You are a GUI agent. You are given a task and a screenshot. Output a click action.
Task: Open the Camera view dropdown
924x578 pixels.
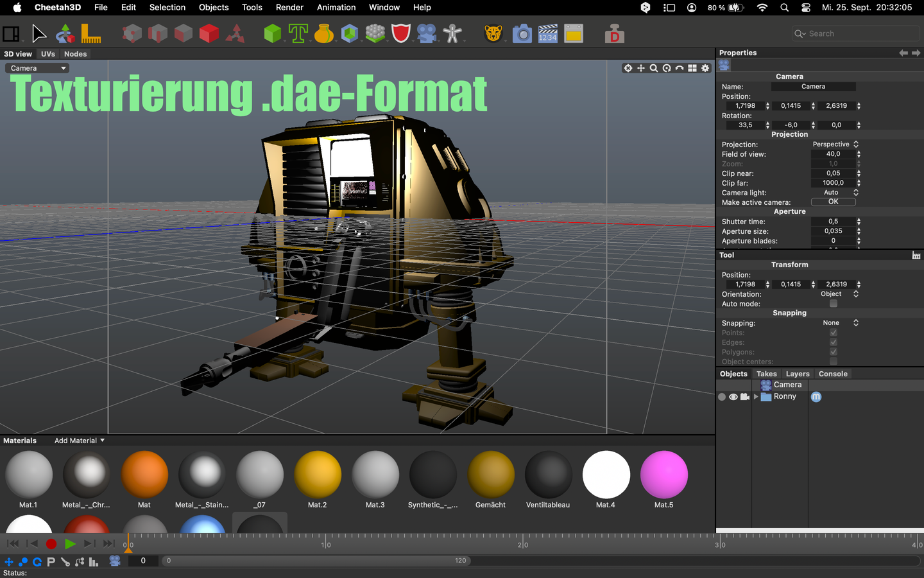[37, 68]
